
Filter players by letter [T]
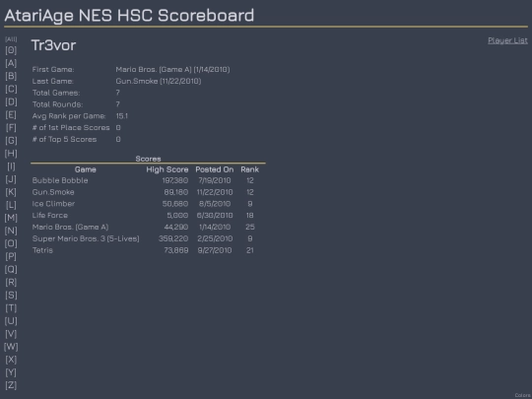tap(11, 308)
